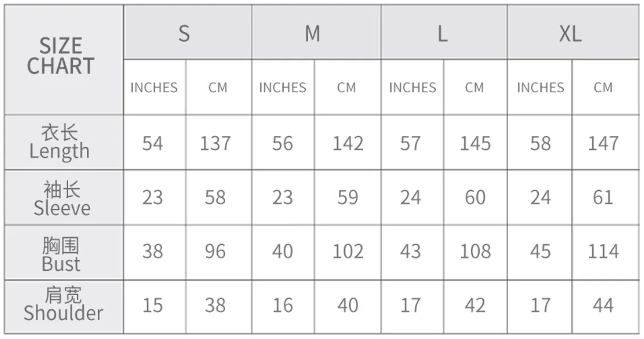The width and height of the screenshot is (644, 339).
Task: Select the M size column header
Action: pos(313,34)
